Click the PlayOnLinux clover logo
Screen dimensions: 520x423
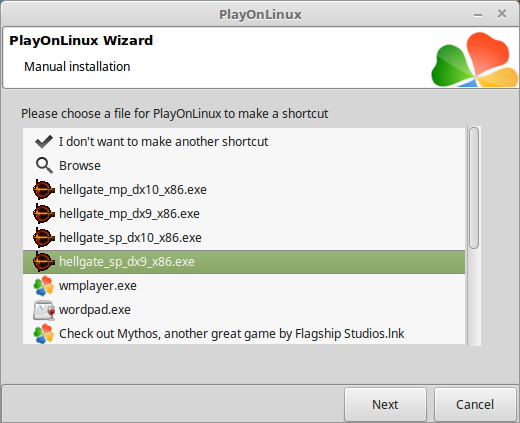tap(475, 59)
